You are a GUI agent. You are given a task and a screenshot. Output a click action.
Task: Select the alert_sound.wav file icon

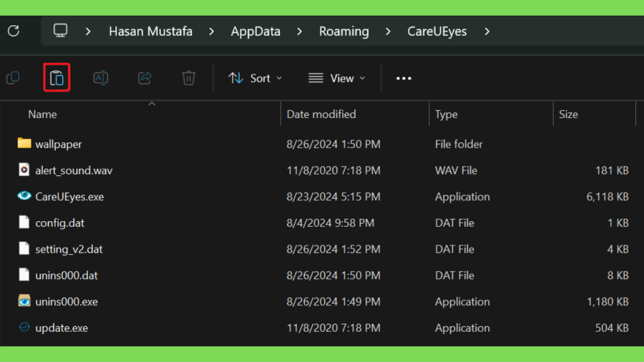coord(25,170)
